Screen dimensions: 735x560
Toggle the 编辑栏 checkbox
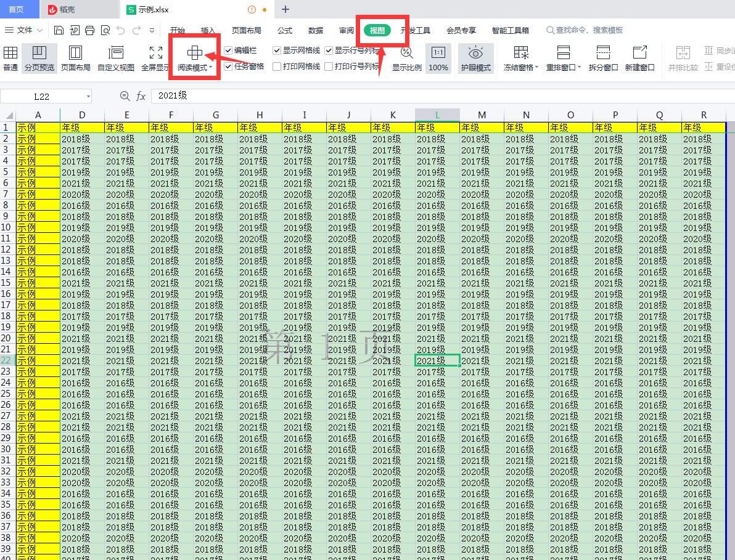[x=228, y=51]
